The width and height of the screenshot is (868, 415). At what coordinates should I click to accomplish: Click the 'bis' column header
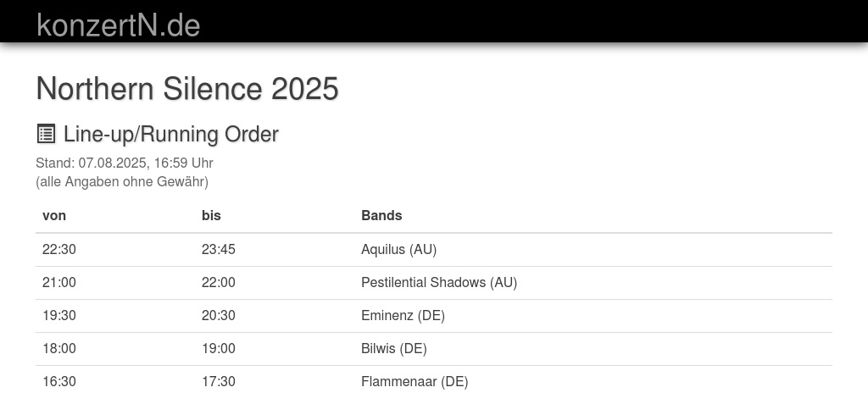[x=211, y=215]
